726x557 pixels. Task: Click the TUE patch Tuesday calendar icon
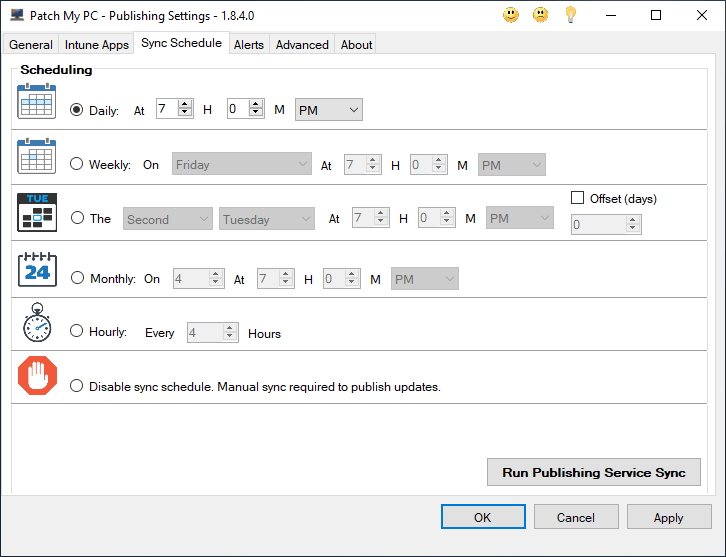[37, 212]
